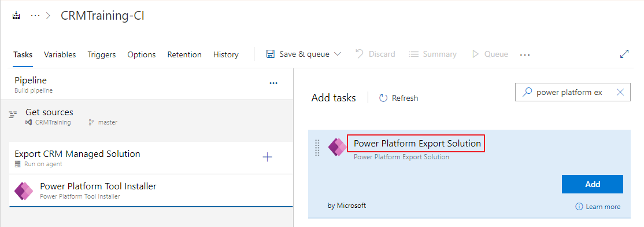Click the fullscreen expand arrows icon
Screen dimensions: 644x227
624,54
